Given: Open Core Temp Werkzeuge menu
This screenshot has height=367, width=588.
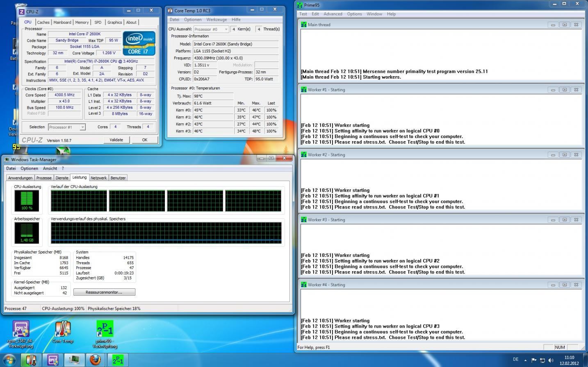Looking at the screenshot, I should 217,20.
